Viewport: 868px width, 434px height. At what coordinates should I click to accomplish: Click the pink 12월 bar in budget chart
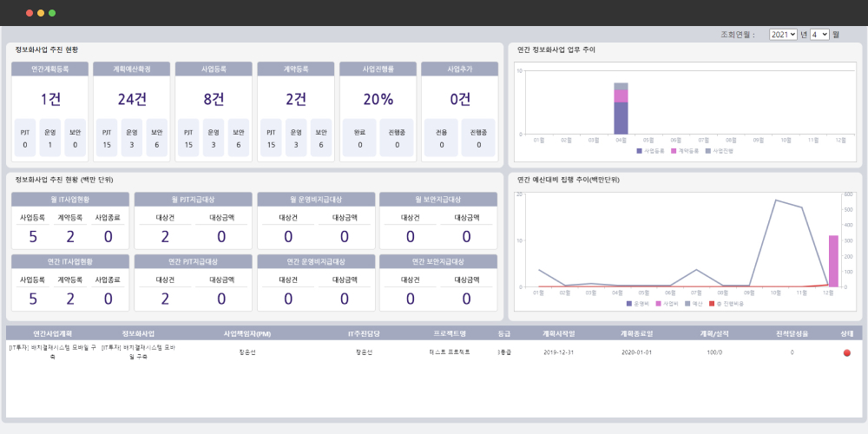833,260
